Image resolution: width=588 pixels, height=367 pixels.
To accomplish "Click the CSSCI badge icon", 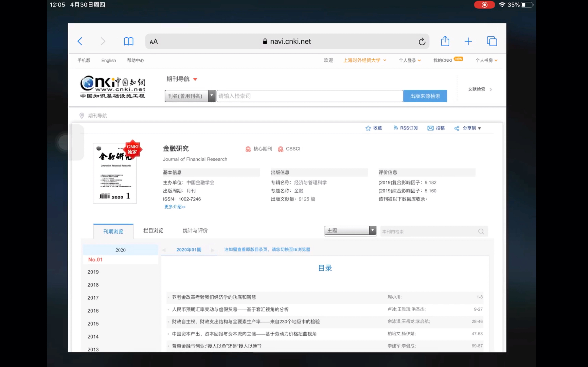I will (280, 149).
